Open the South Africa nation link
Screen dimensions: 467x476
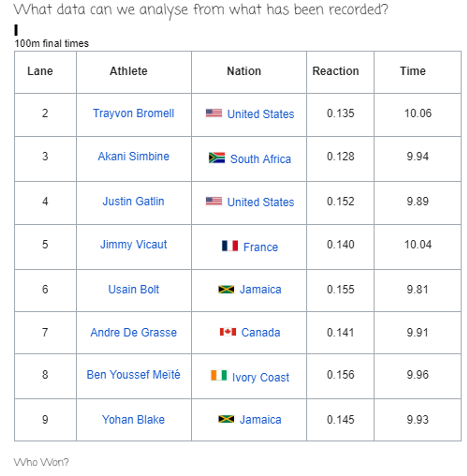(261, 159)
